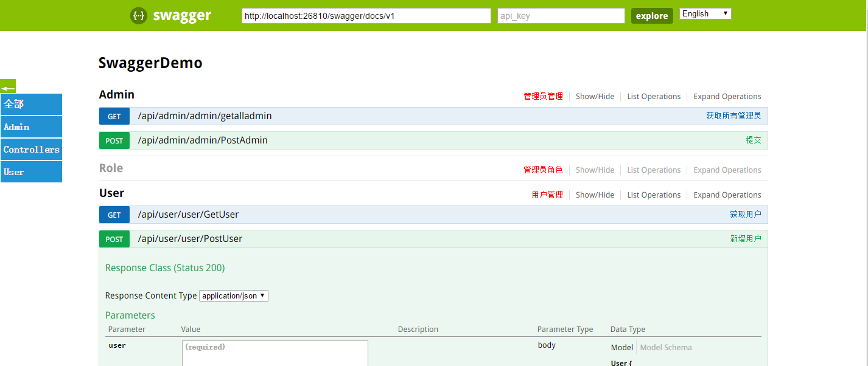Click the user parameter value textarea

click(x=275, y=353)
